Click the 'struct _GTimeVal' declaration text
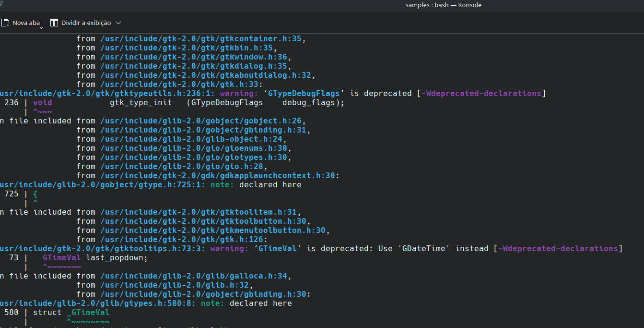 tap(71, 313)
